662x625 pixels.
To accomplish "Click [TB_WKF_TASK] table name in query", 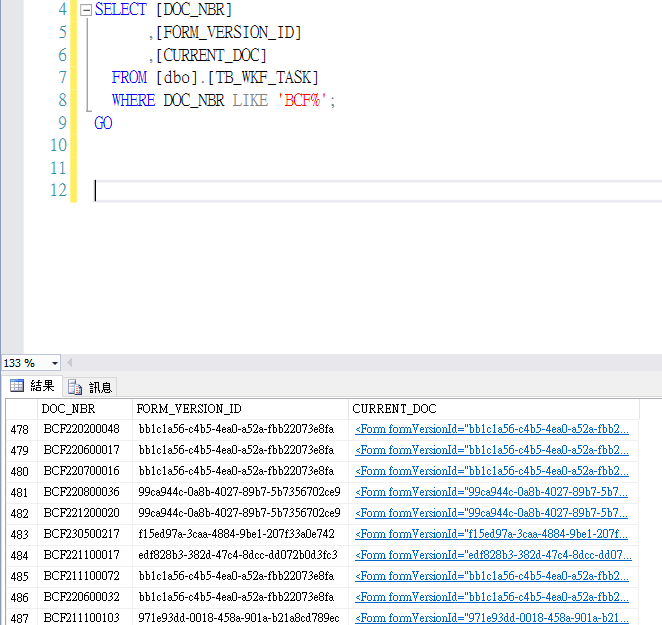I will pyautogui.click(x=263, y=78).
